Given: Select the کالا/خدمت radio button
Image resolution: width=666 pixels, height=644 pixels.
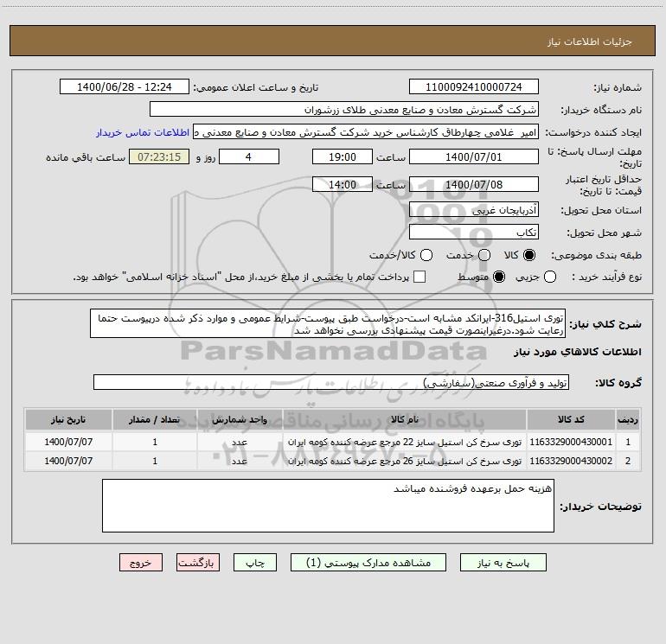Looking at the screenshot, I should [426, 255].
